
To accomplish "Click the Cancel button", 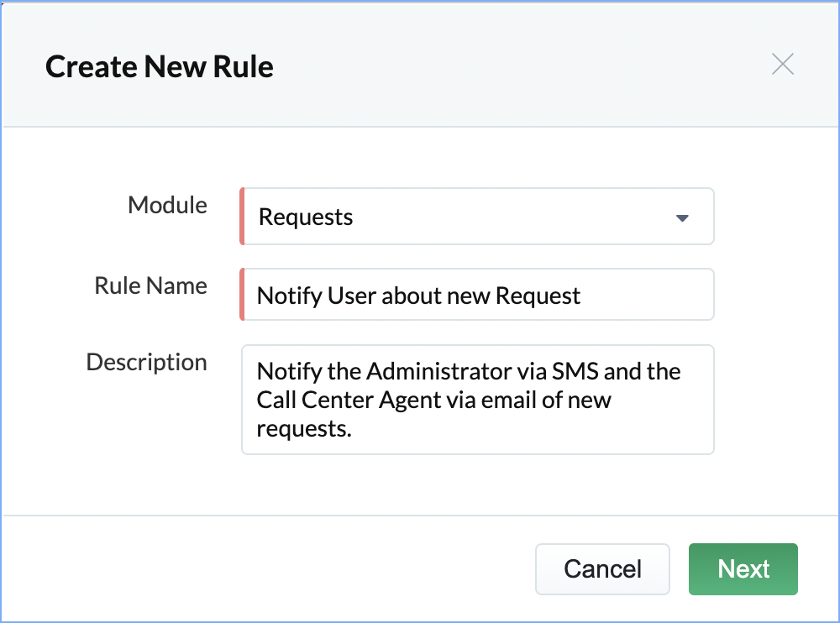I will [602, 569].
